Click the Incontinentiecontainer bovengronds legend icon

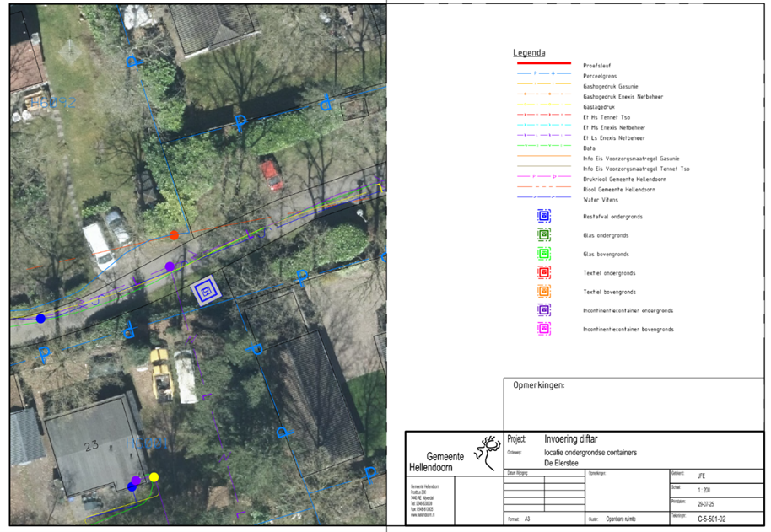[x=544, y=329]
